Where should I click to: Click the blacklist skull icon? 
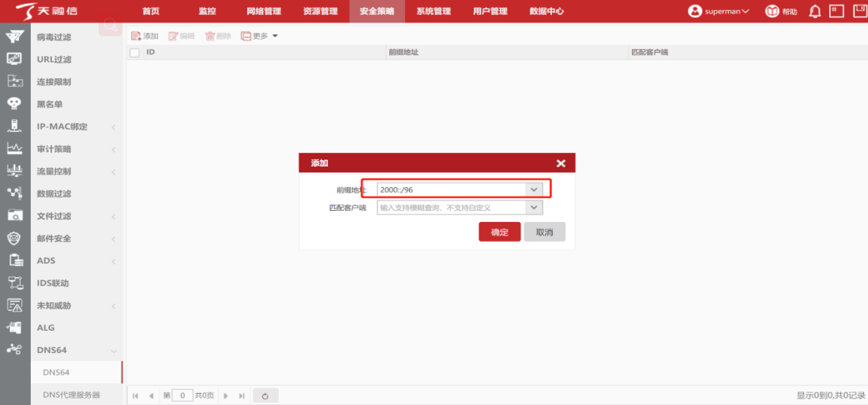coord(15,103)
